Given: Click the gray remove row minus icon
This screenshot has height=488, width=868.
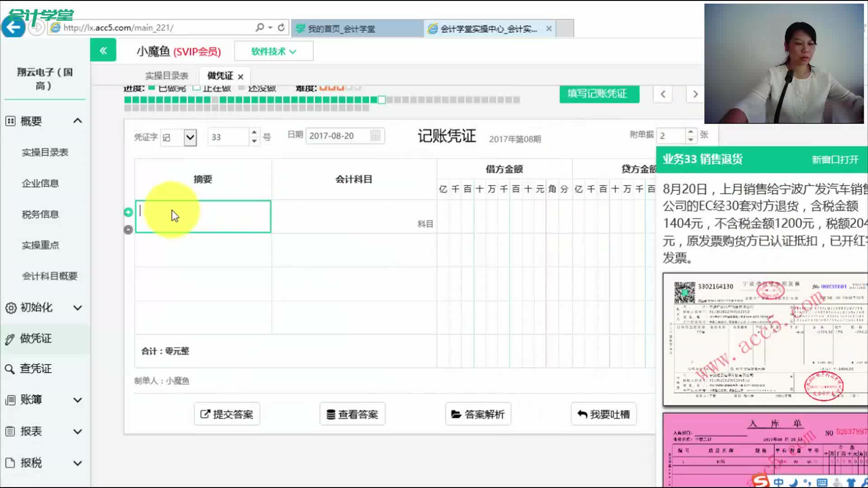Looking at the screenshot, I should point(128,230).
